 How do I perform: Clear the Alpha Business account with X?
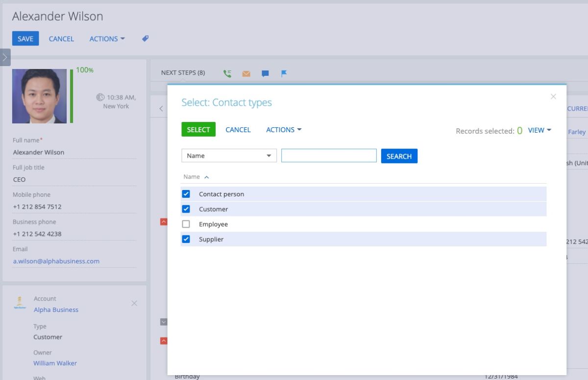[x=134, y=304]
